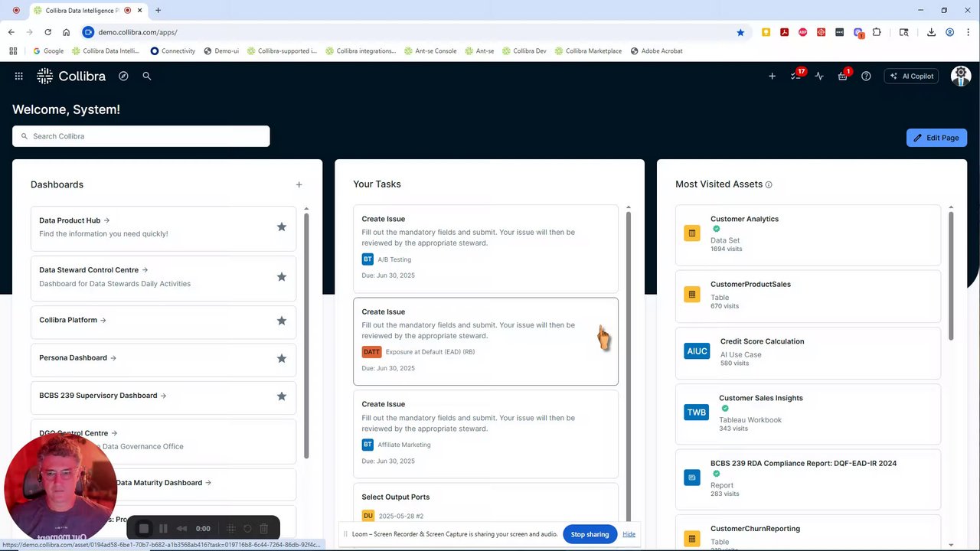980x551 pixels.
Task: Open the Collibra Platform dashboard link
Action: pos(73,320)
